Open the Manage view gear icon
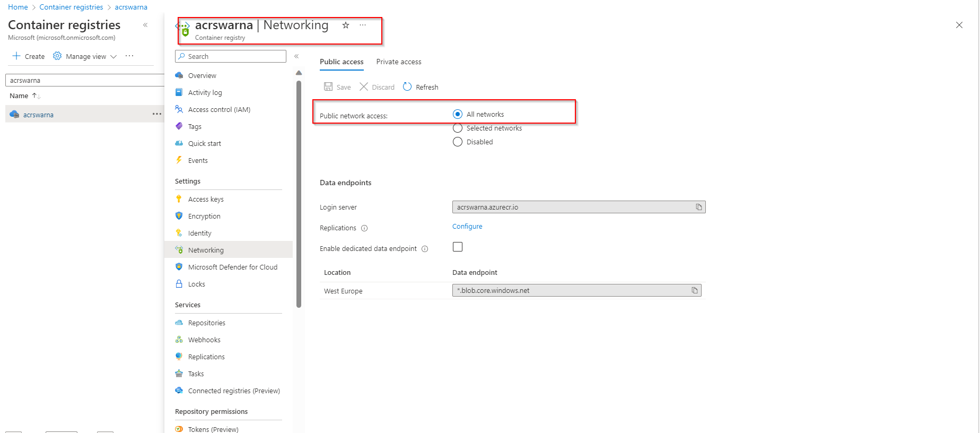The image size is (980, 433). tap(57, 56)
